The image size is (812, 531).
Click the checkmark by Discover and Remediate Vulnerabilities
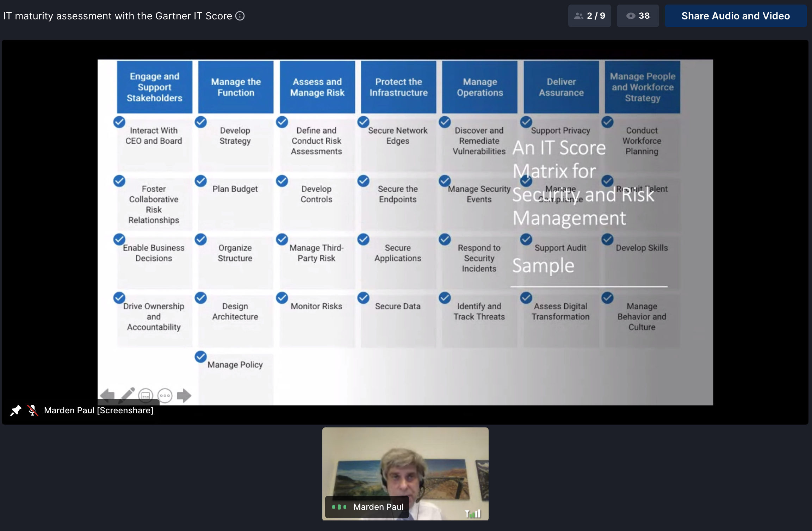point(445,122)
